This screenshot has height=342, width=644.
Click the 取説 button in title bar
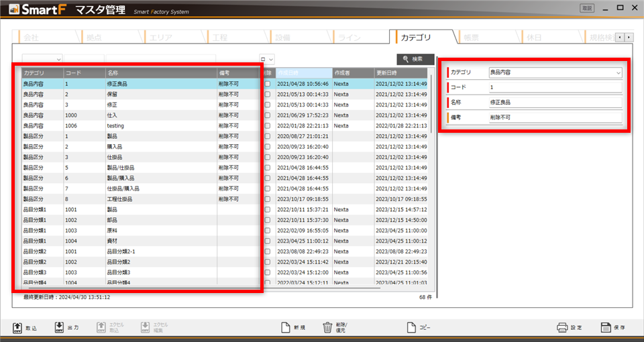[586, 9]
